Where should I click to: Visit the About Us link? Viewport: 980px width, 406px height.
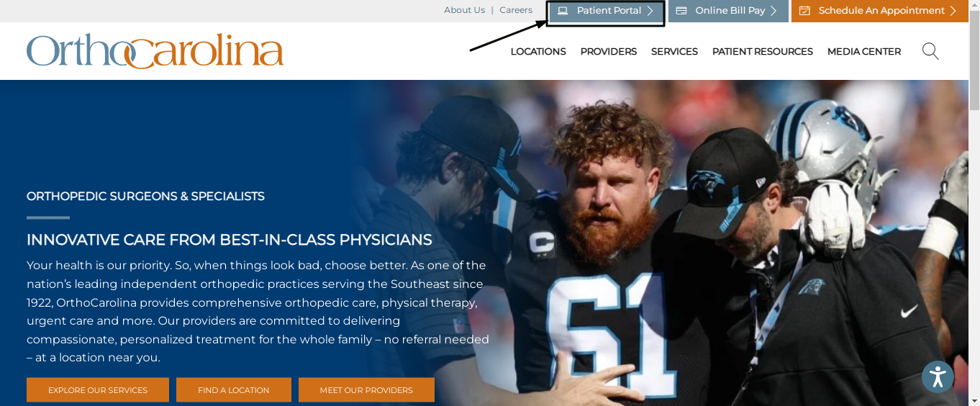(x=464, y=10)
